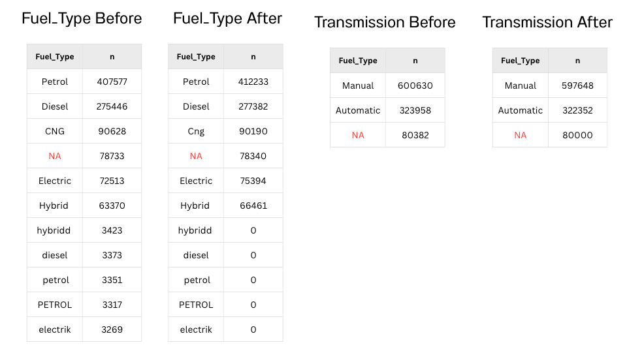Select the Transmission Before title
Viewport: 644px width, 349px height.
pyautogui.click(x=385, y=22)
